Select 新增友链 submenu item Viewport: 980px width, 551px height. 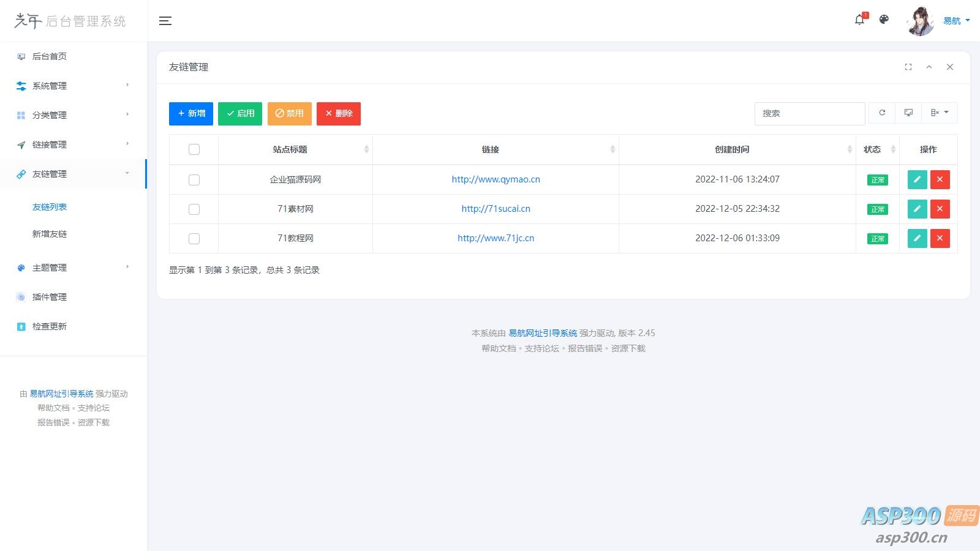point(50,234)
